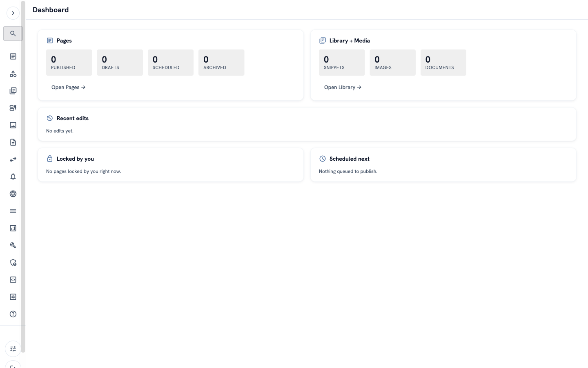Open the globe sidebar icon
This screenshot has width=588, height=368.
13,194
